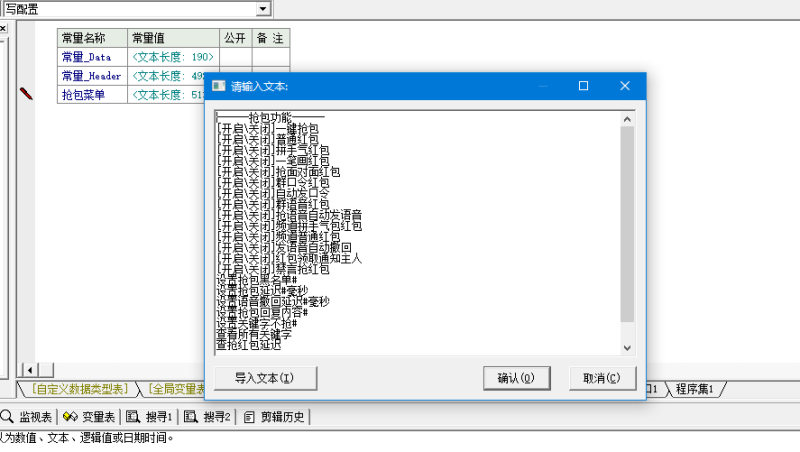Click the 变量表 icon
This screenshot has width=800, height=452.
click(x=70, y=416)
